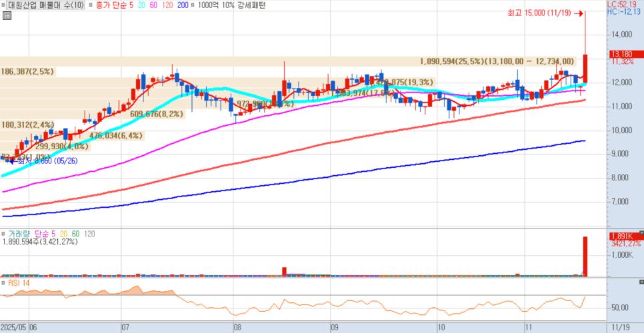Click the 186,387(2.5%) volume profile label
Viewport: 644px width, 333px height.
(27, 71)
